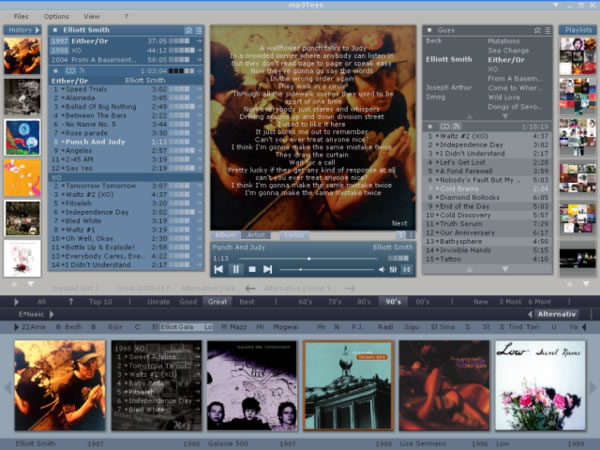Image resolution: width=600 pixels, height=450 pixels.
Task: Open the first History thumbnail
Action: click(x=22, y=56)
